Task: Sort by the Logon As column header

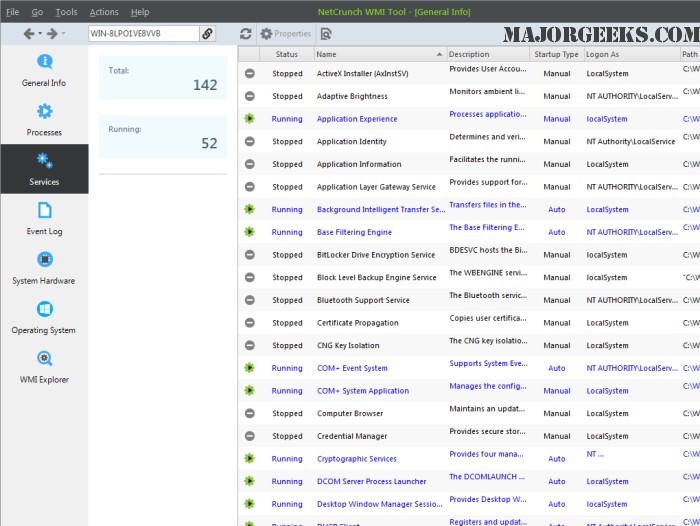Action: [x=631, y=54]
